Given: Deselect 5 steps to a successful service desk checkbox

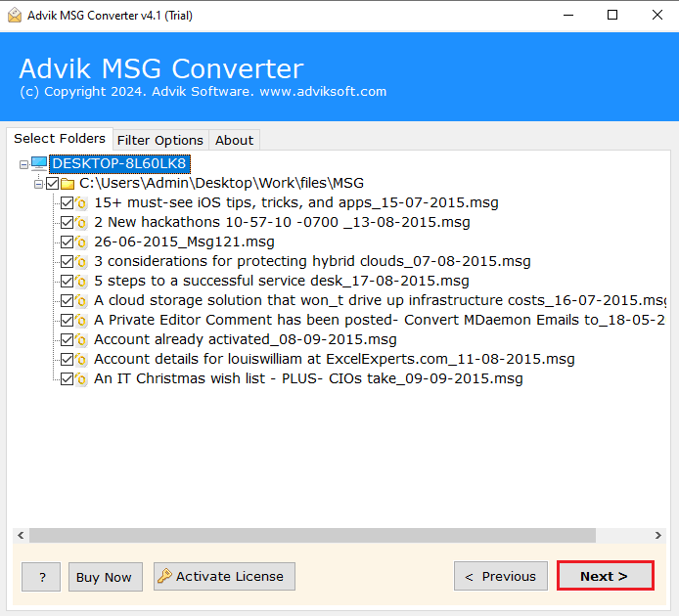Looking at the screenshot, I should (67, 281).
